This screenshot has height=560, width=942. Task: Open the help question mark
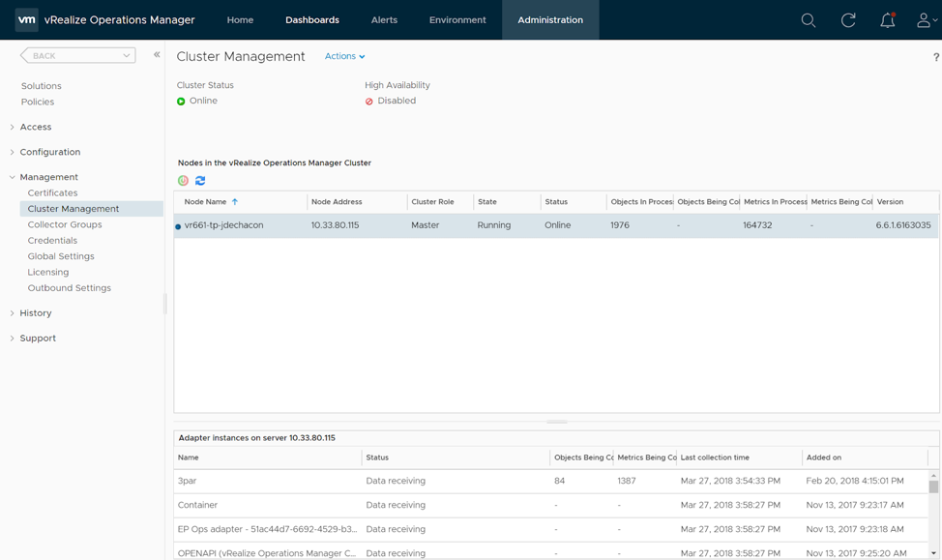tap(935, 57)
